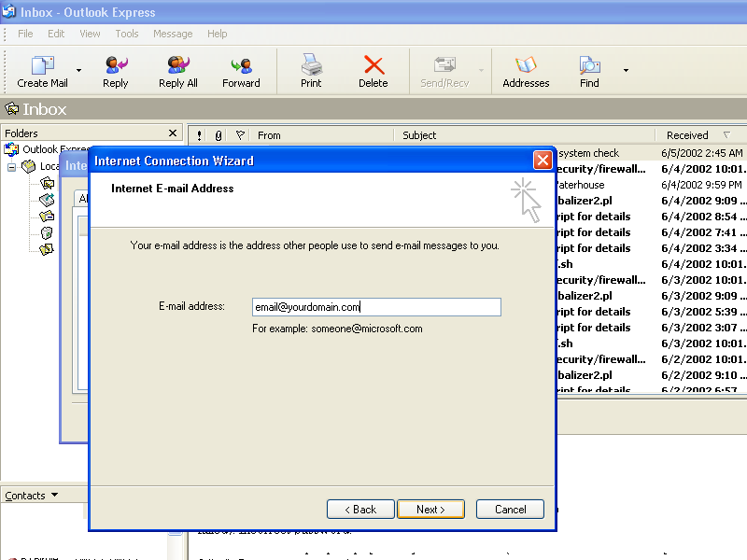
Task: Open the Create Mail stationery dropdown arrow
Action: click(x=79, y=71)
